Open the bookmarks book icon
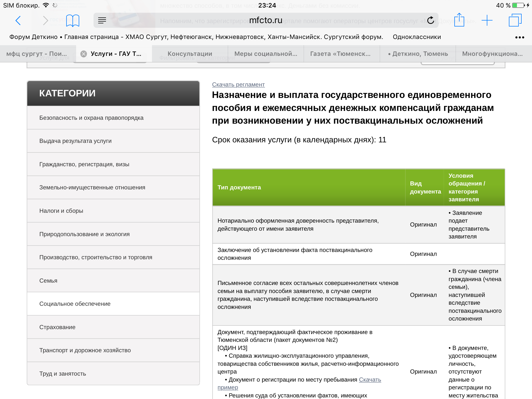 [x=72, y=21]
